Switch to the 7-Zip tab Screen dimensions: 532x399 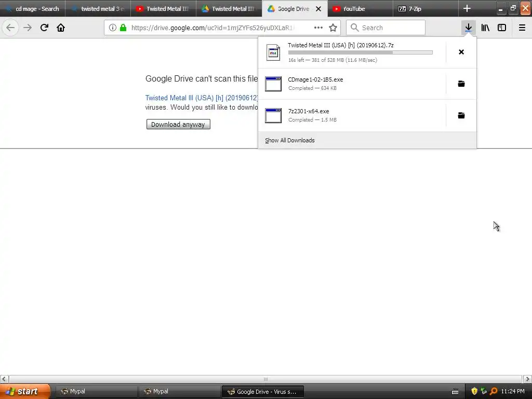point(426,9)
